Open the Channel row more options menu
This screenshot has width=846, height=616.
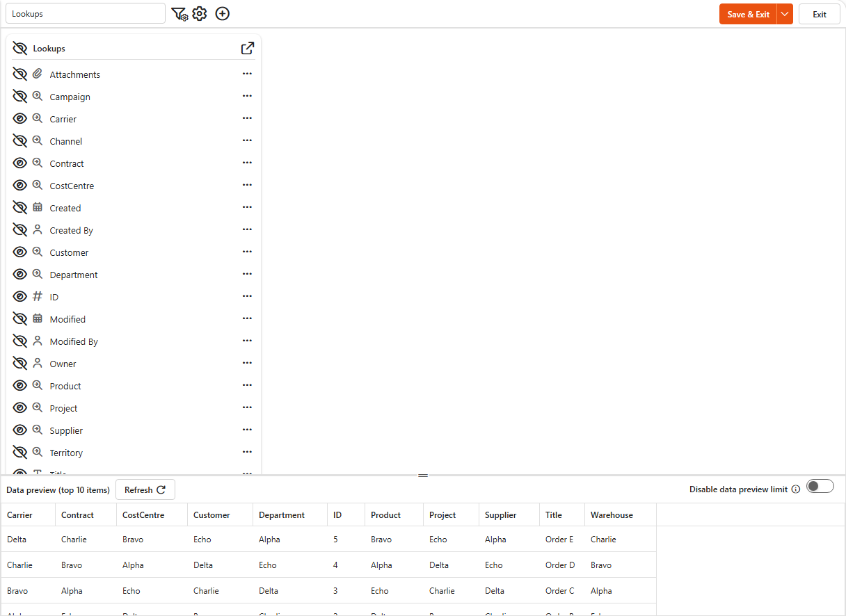tap(247, 140)
